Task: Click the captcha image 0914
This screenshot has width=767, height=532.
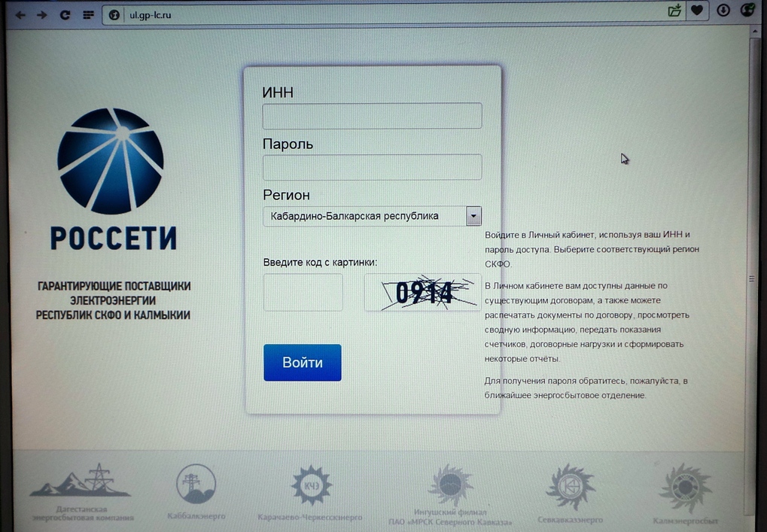Action: [x=422, y=293]
